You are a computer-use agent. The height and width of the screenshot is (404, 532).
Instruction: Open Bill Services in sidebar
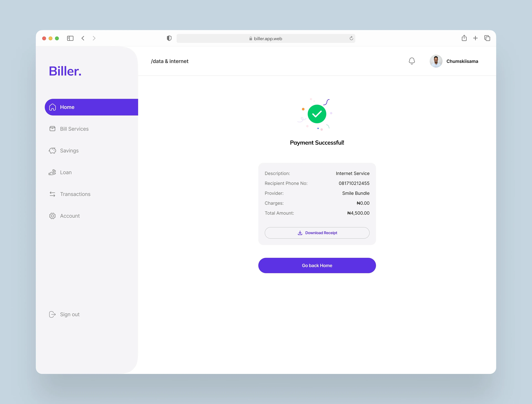click(x=74, y=129)
